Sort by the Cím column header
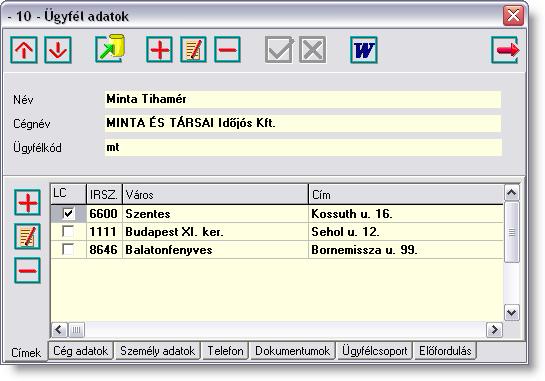 (406, 194)
